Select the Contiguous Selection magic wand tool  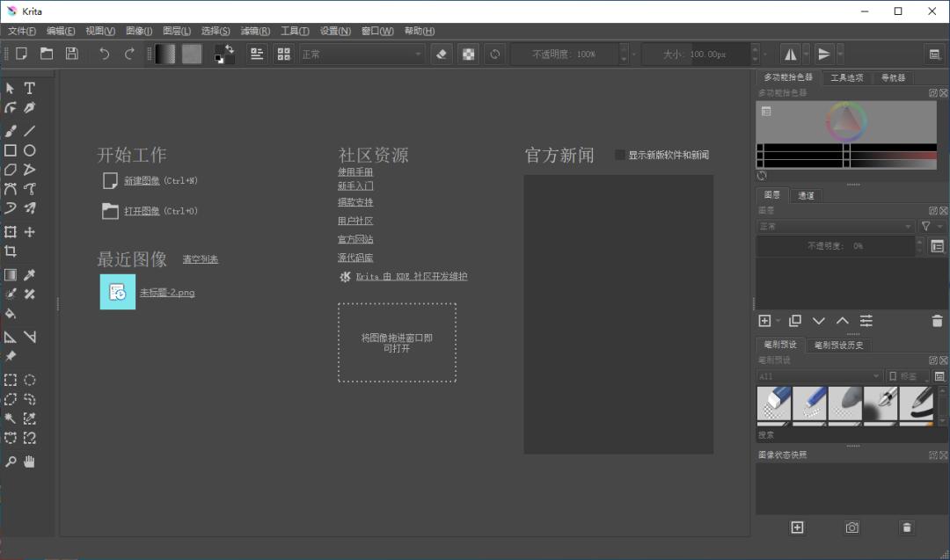pos(11,418)
